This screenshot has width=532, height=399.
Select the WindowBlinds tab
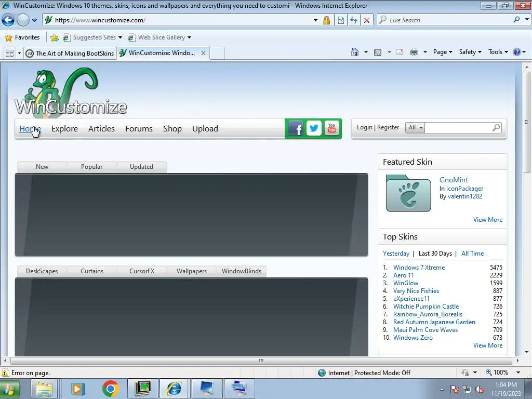(x=242, y=271)
